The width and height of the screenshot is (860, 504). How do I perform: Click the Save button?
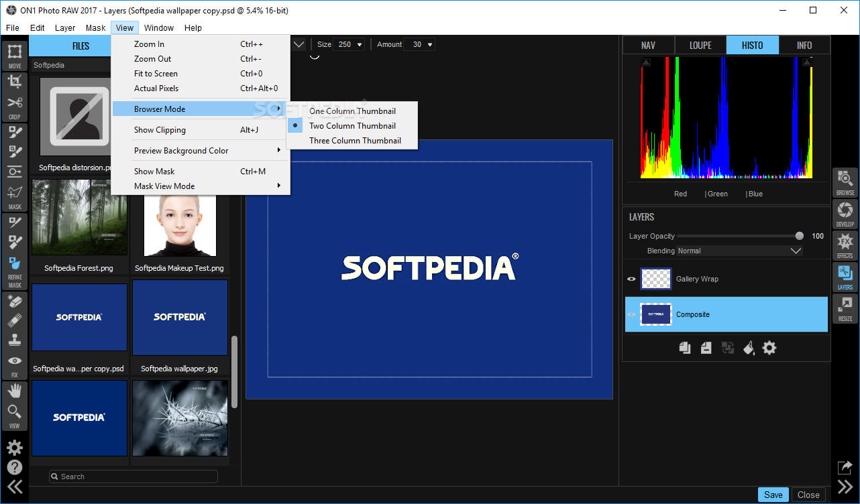(x=773, y=495)
